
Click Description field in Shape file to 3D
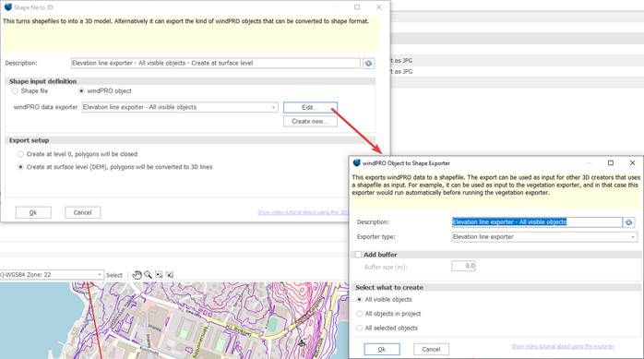pyautogui.click(x=216, y=64)
